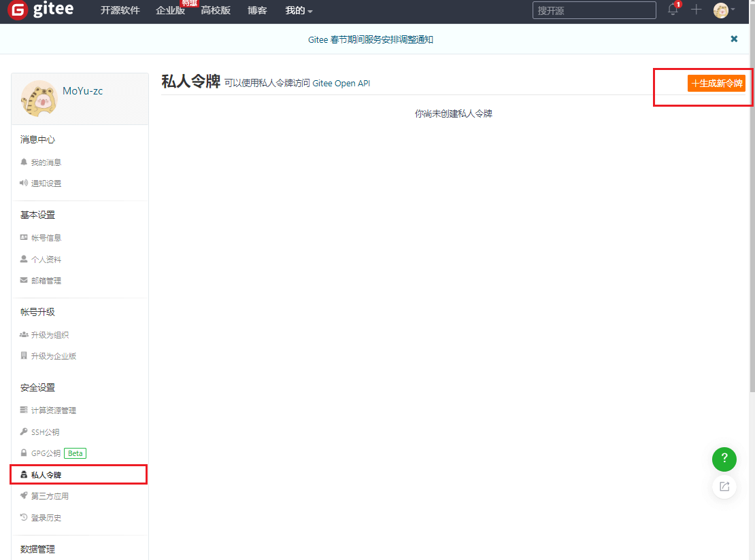Open 邮箱管理 settings
Screen dimensions: 755x560
point(46,281)
